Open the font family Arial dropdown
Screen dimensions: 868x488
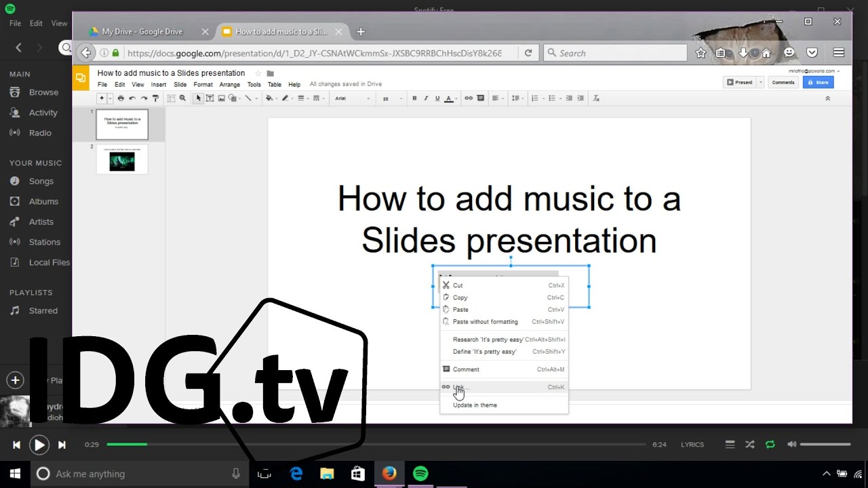[x=352, y=98]
